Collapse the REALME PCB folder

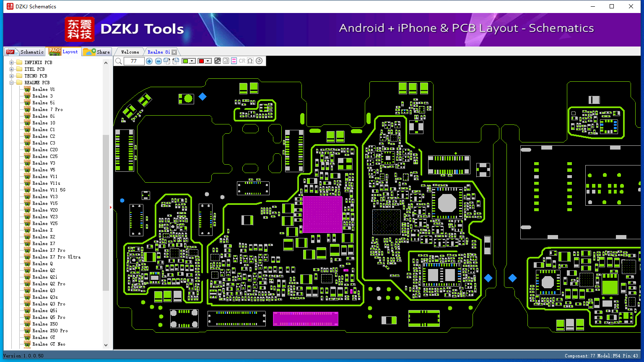[12, 83]
